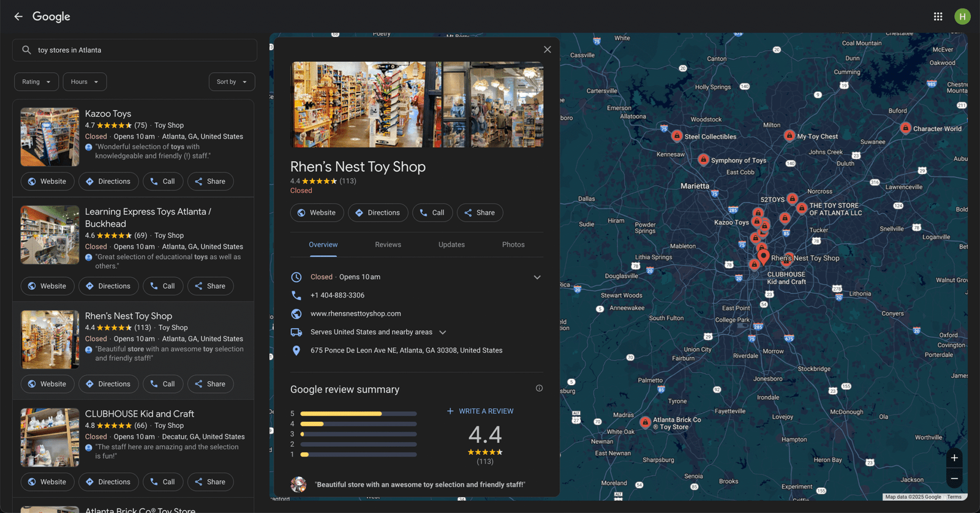Image resolution: width=980 pixels, height=513 pixels.
Task: Open the CLUBHOUSE Kid and Craft title
Action: pos(140,414)
